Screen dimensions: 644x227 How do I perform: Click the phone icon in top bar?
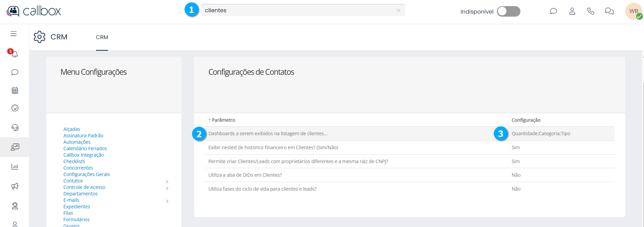click(x=591, y=11)
